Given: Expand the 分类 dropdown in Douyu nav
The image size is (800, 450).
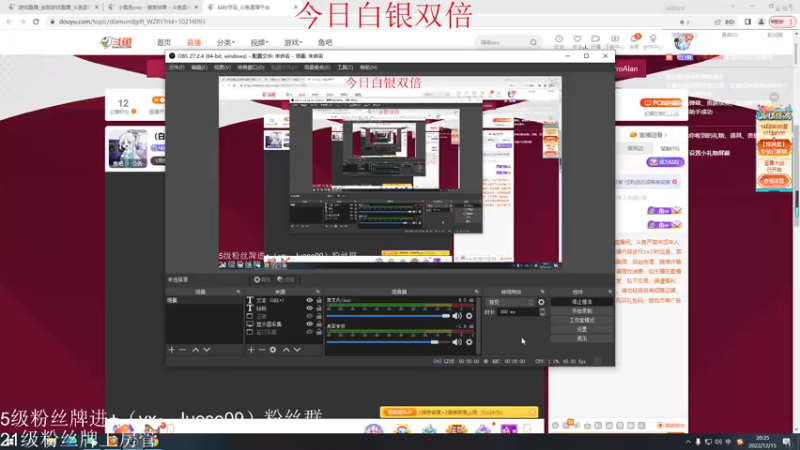Looking at the screenshot, I should [x=226, y=42].
